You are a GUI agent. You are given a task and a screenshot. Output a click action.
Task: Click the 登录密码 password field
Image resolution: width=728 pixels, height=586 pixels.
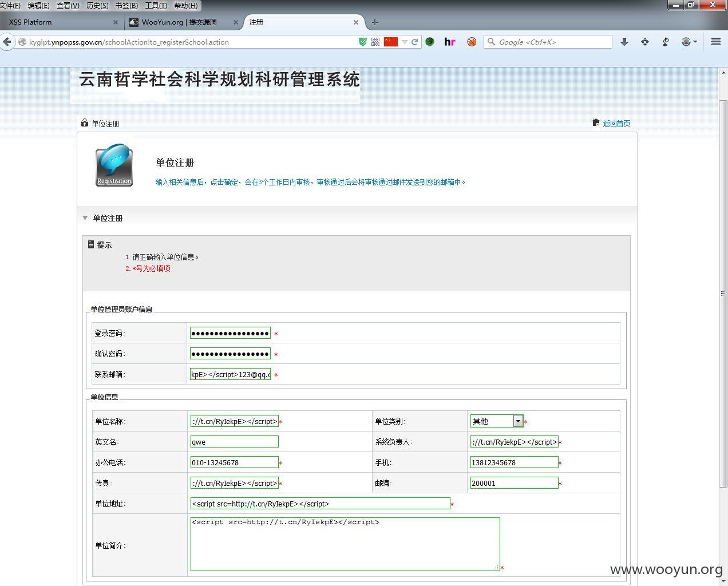click(x=230, y=333)
